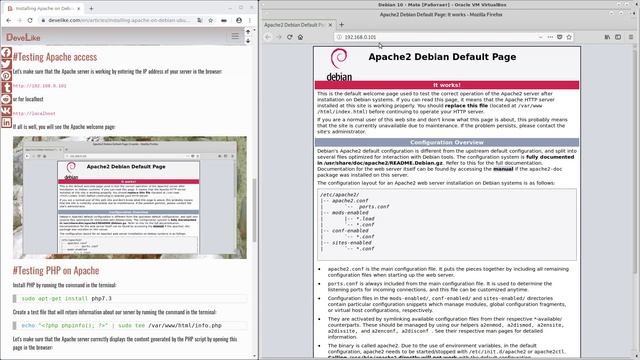Click the http://192.168.0.101 link in article

(40, 86)
